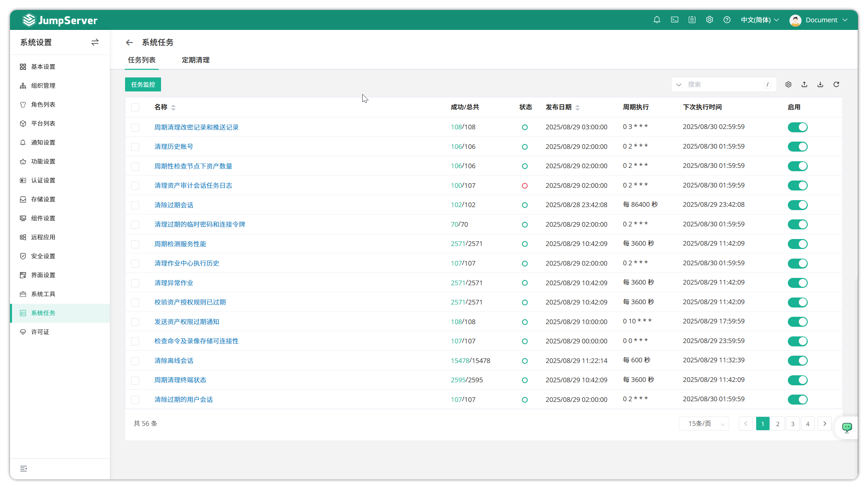Click the user avatar picture
The image size is (868, 486).
795,20
